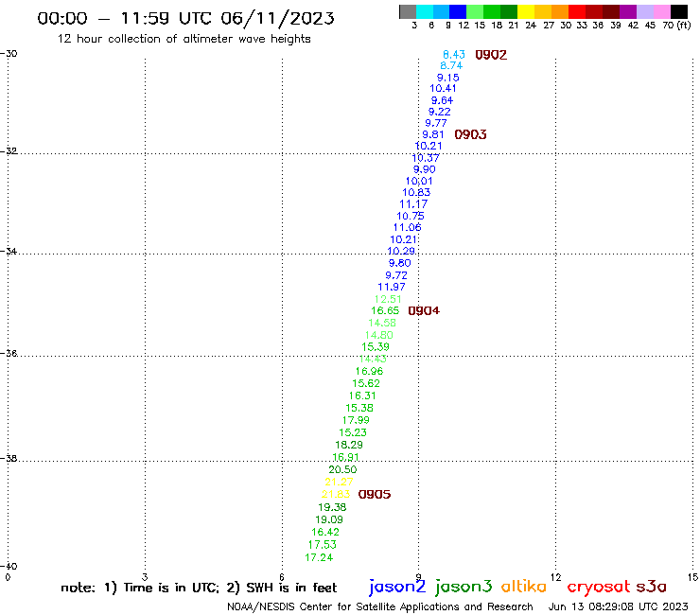Click the value 19.09
Image resolution: width=700 pixels, height=615 pixels.
(329, 519)
